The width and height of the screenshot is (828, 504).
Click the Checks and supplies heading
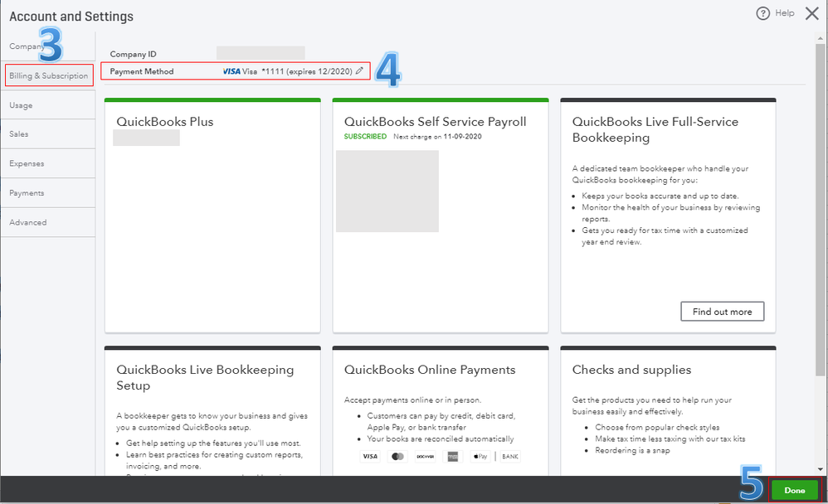(631, 370)
